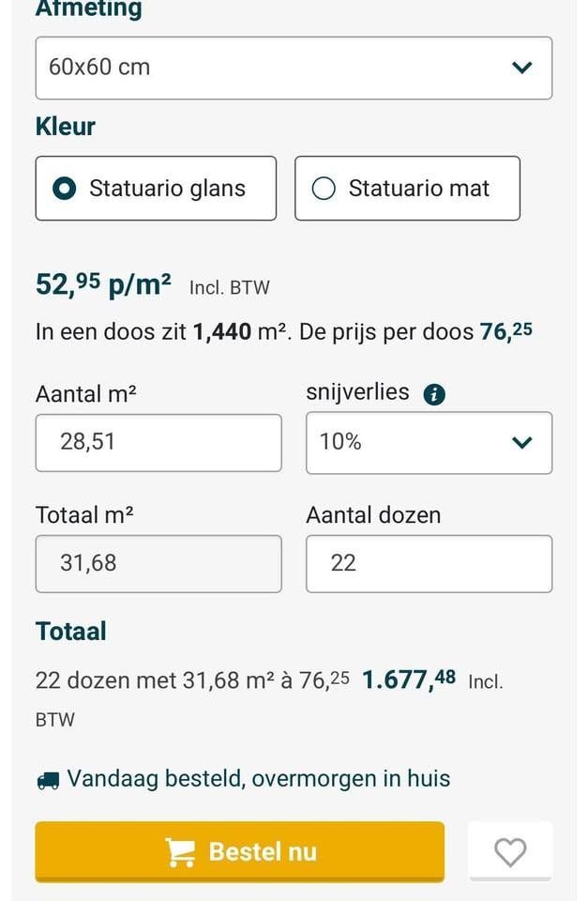Image resolution: width=588 pixels, height=901 pixels.
Task: Add the product to favorites via heart icon
Action: [x=510, y=851]
